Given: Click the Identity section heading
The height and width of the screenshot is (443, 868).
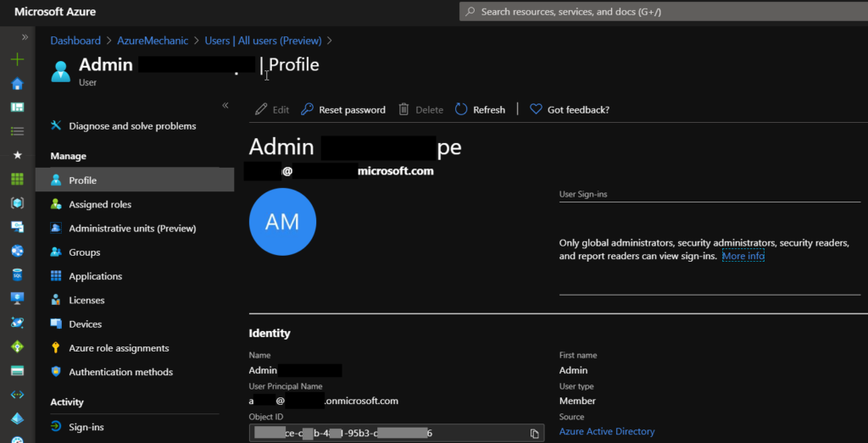Looking at the screenshot, I should click(x=270, y=333).
